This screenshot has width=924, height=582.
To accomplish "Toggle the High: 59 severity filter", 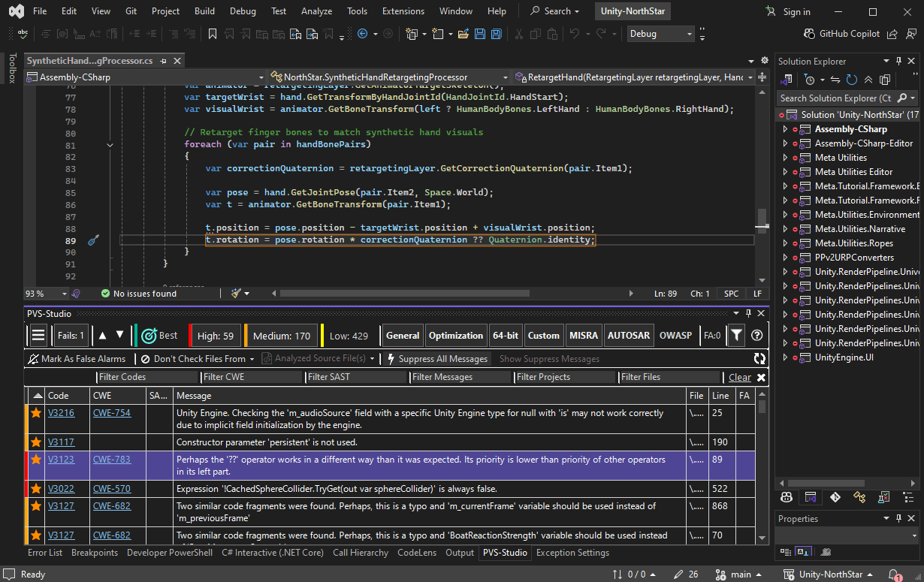I will [215, 336].
